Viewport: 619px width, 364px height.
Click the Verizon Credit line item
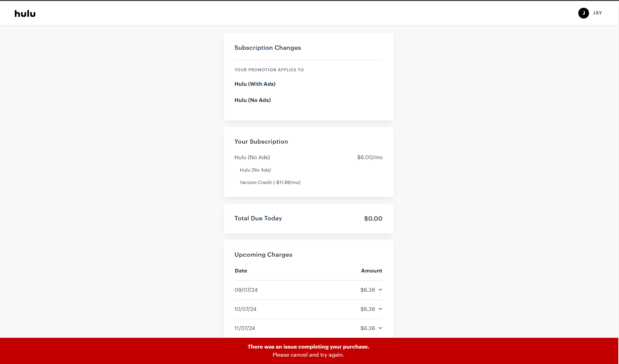coord(270,182)
